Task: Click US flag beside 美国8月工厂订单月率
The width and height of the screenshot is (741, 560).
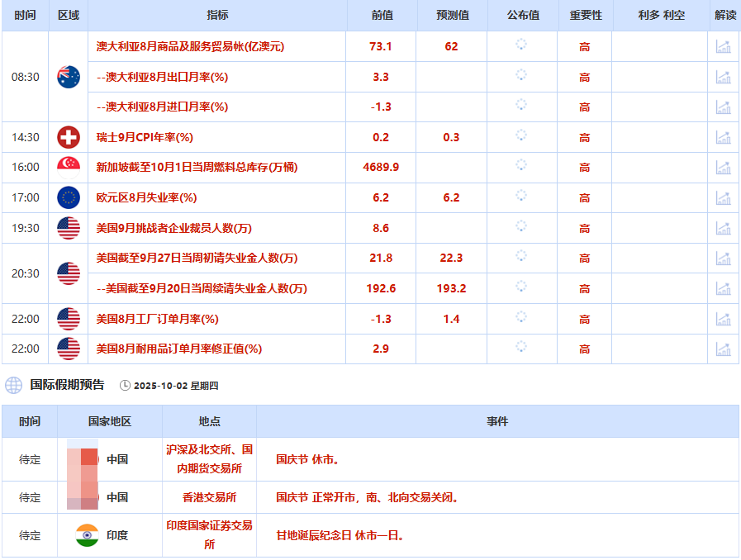Action: point(69,319)
